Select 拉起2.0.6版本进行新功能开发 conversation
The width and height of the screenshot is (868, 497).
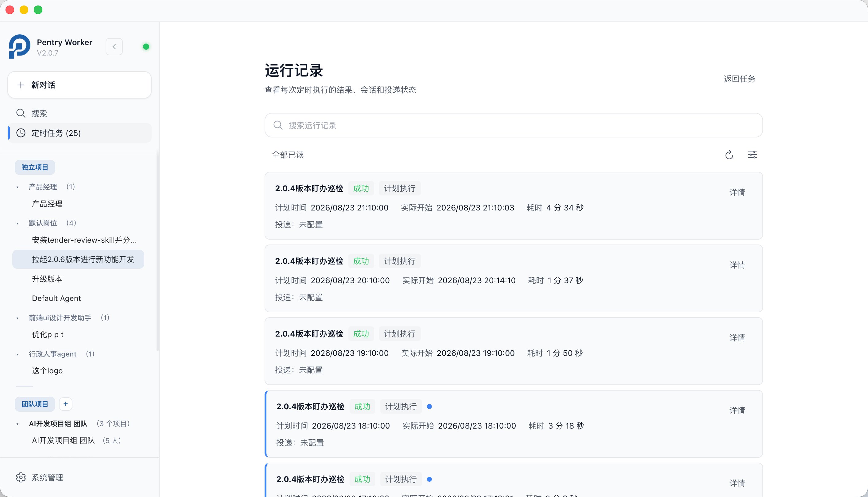click(78, 260)
